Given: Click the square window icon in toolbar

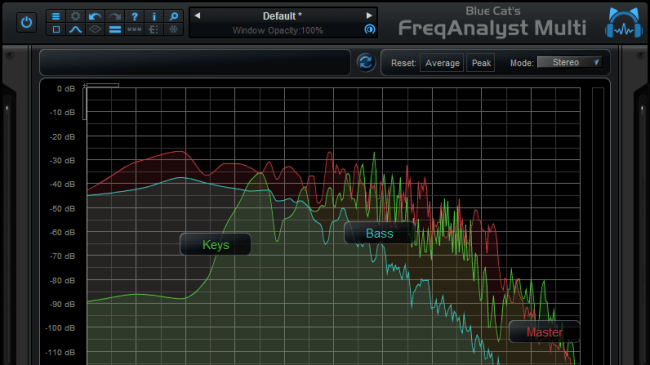Looking at the screenshot, I should point(56,29).
